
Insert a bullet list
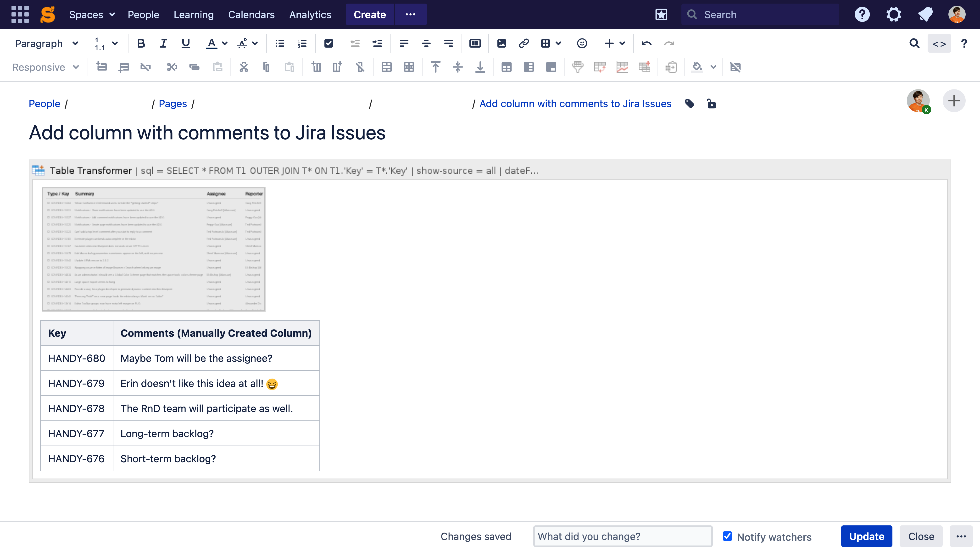click(280, 43)
